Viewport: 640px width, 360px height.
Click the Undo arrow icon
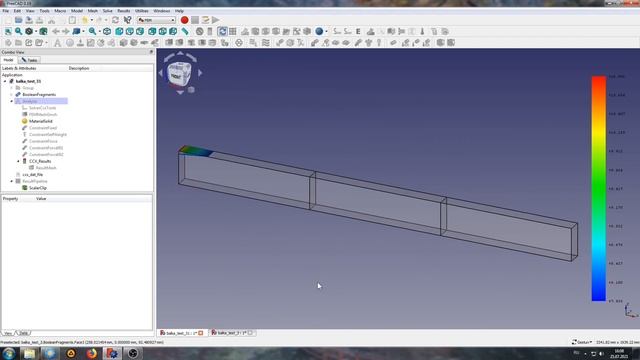(x=85, y=20)
